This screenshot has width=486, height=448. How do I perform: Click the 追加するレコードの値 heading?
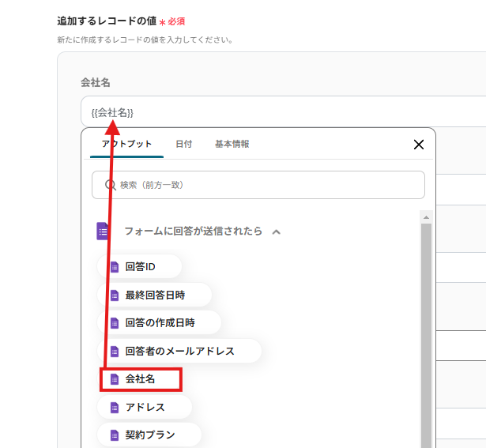click(x=107, y=21)
